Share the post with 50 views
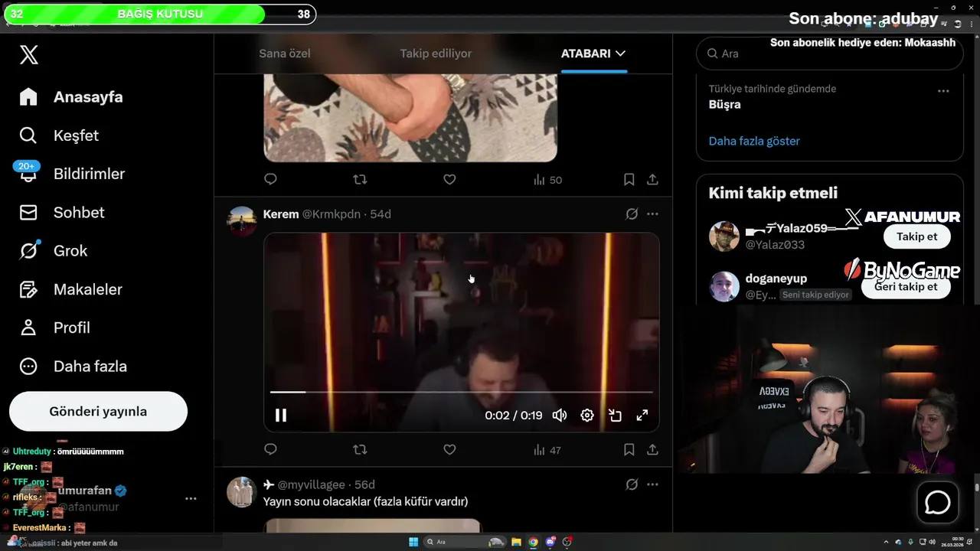Image resolution: width=980 pixels, height=551 pixels. pyautogui.click(x=652, y=179)
